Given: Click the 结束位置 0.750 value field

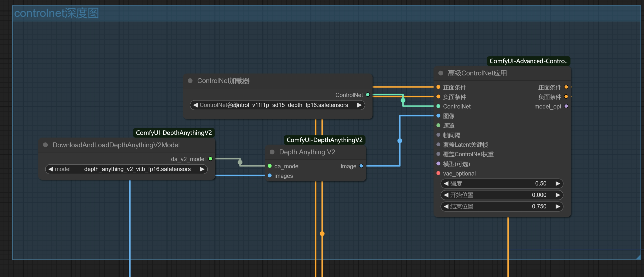Looking at the screenshot, I should pyautogui.click(x=502, y=206).
